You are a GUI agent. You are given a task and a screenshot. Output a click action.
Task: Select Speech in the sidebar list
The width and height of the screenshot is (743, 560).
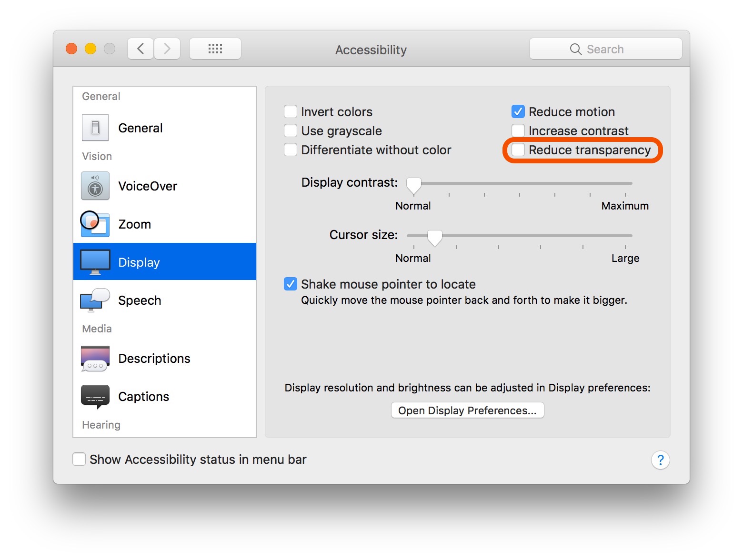165,300
